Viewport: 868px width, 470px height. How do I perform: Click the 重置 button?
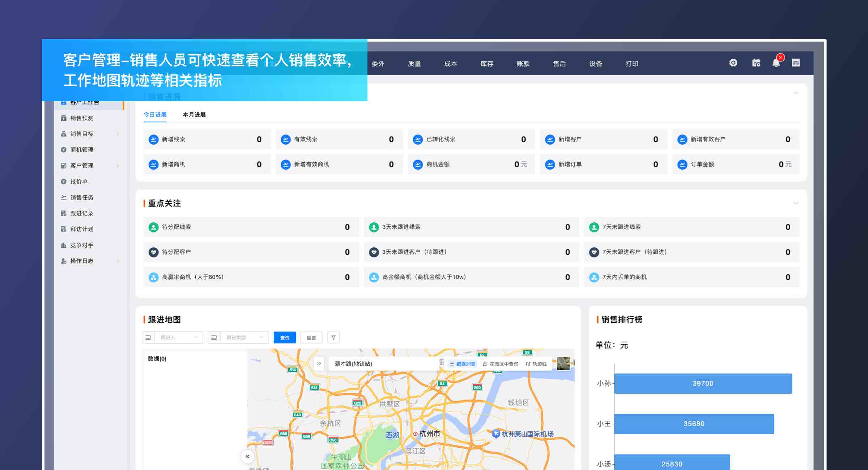[311, 338]
